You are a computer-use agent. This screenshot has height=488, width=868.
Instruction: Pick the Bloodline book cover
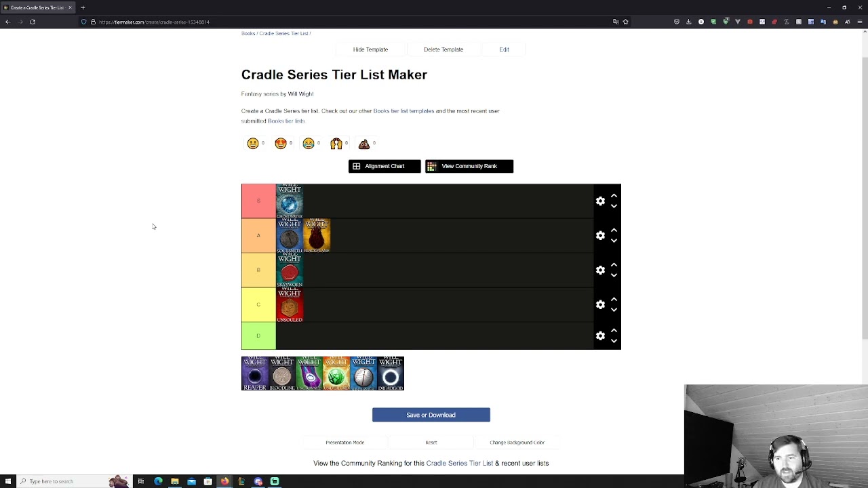point(282,373)
